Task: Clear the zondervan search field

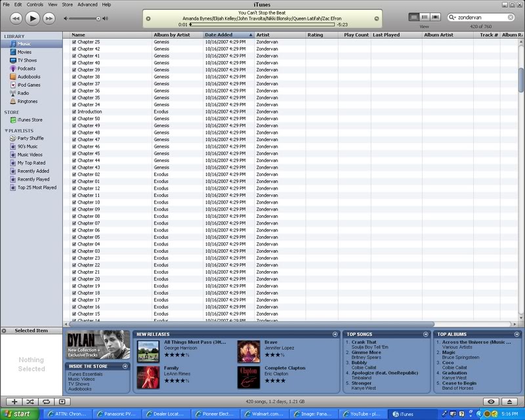Action: [x=511, y=18]
